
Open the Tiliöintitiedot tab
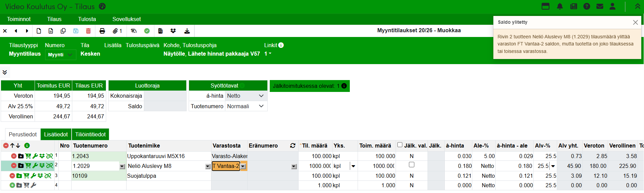[91, 134]
